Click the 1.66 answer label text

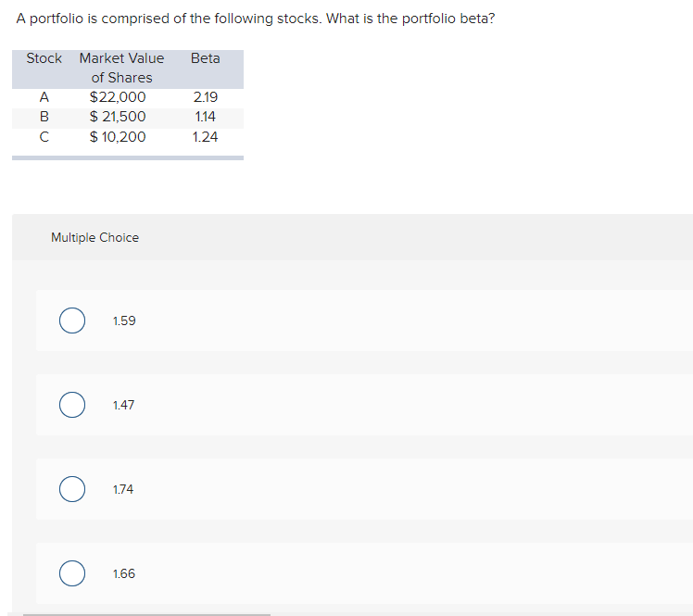124,574
